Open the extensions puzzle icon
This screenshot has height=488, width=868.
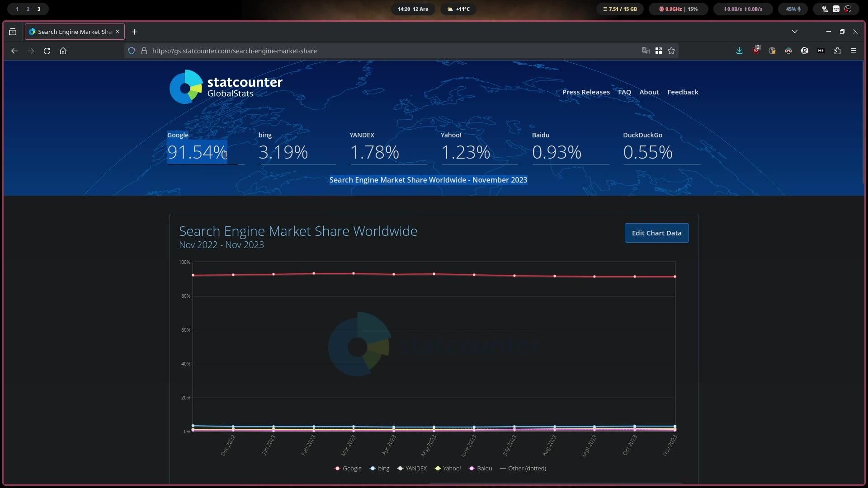[x=837, y=51]
